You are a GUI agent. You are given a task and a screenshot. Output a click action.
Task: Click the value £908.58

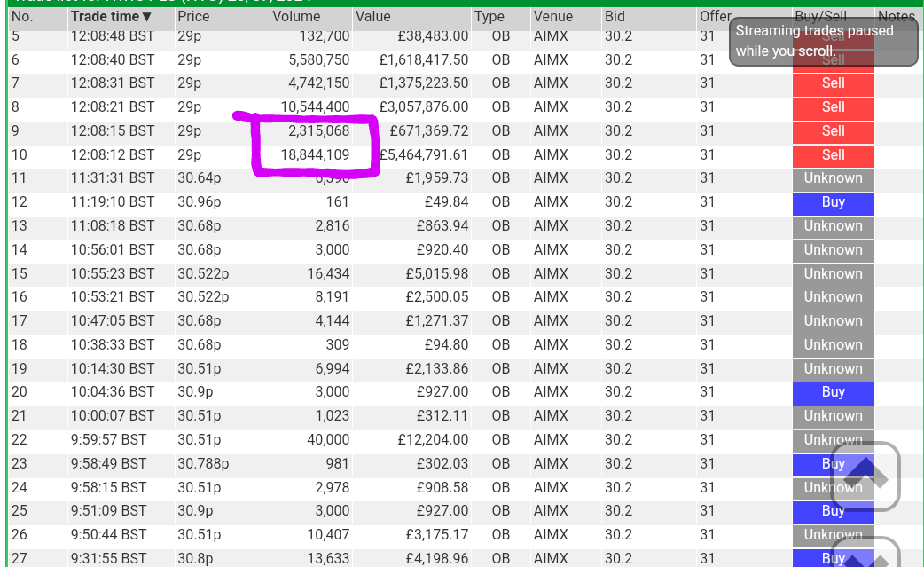[442, 487]
